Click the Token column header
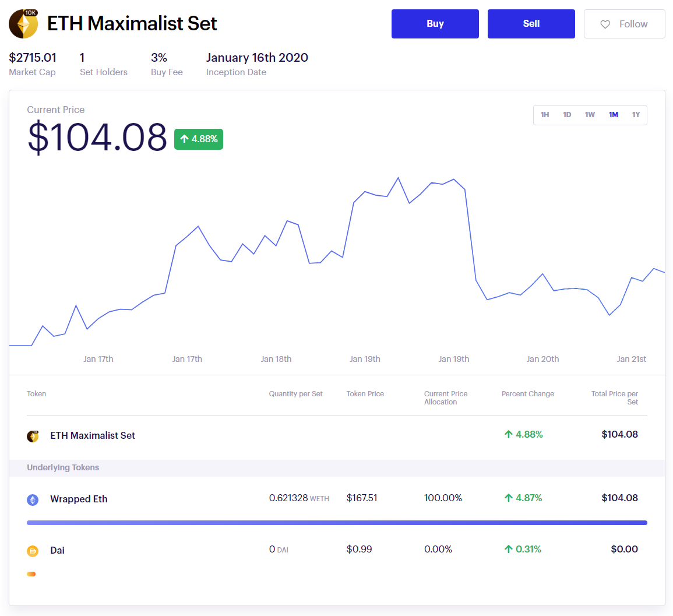 click(x=37, y=393)
